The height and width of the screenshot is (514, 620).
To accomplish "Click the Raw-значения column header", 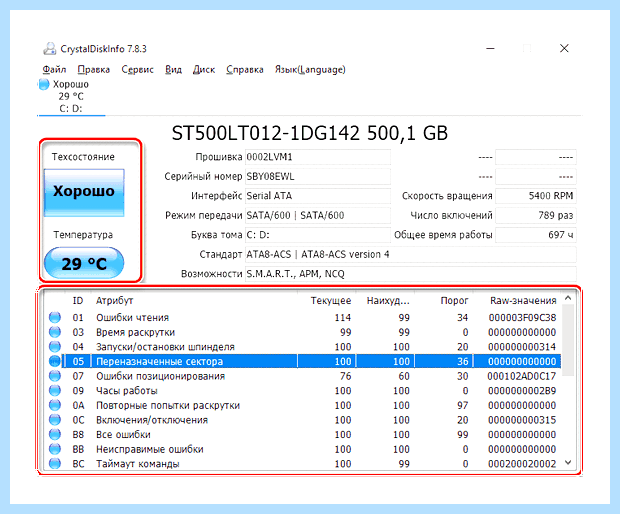I will 517,300.
